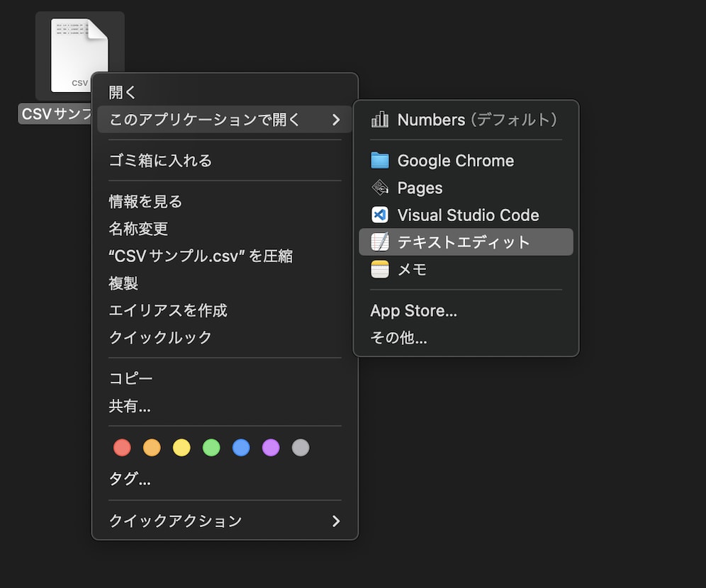Open file with Pages label
The width and height of the screenshot is (706, 588).
tap(420, 188)
